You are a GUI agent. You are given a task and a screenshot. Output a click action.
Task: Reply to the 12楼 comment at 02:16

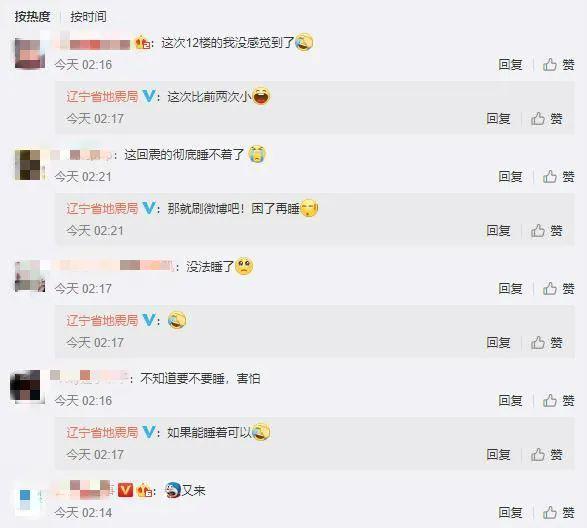tap(510, 65)
